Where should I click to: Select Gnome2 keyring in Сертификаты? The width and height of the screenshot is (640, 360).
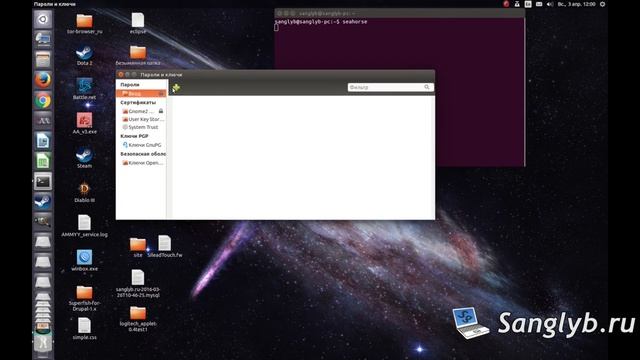[140, 111]
